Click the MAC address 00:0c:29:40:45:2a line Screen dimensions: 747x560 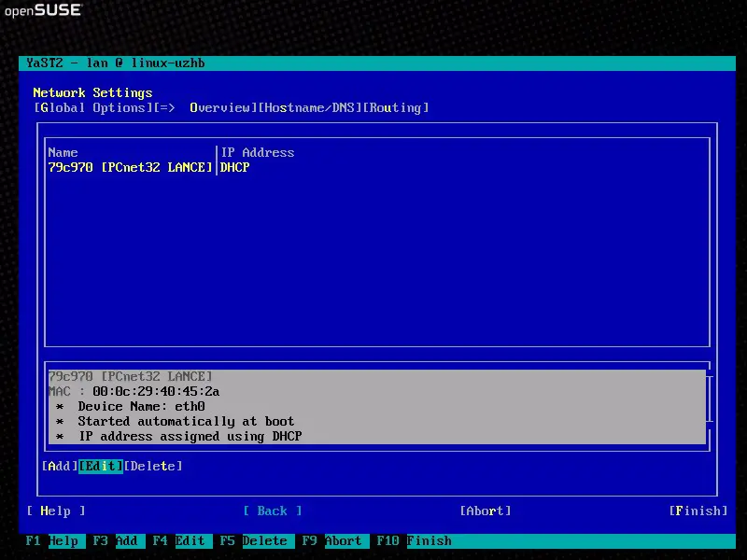pyautogui.click(x=134, y=392)
